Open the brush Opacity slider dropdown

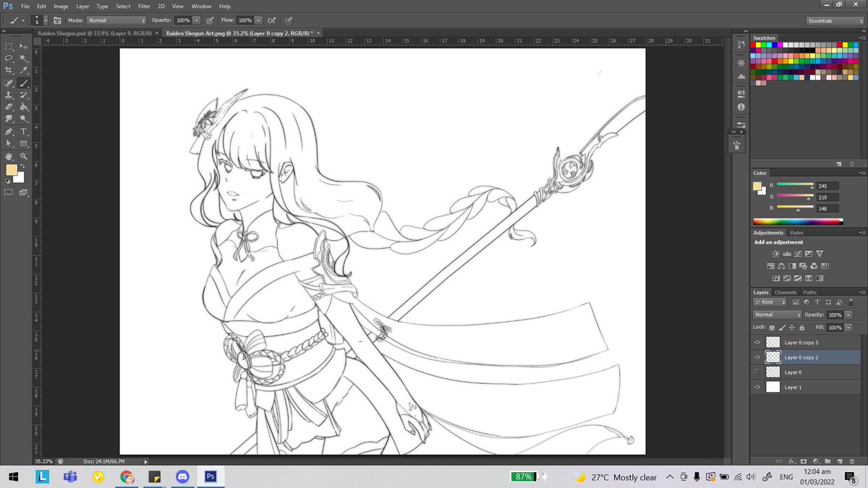[197, 21]
